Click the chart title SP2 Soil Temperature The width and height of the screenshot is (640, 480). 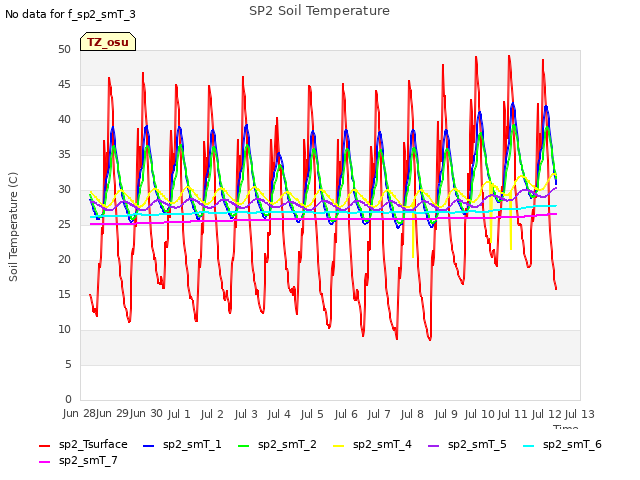(319, 11)
